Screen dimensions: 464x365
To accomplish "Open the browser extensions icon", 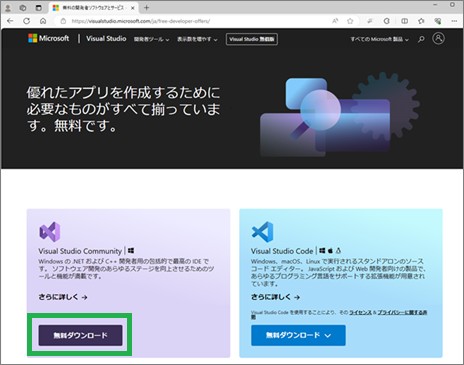I will click(x=386, y=21).
